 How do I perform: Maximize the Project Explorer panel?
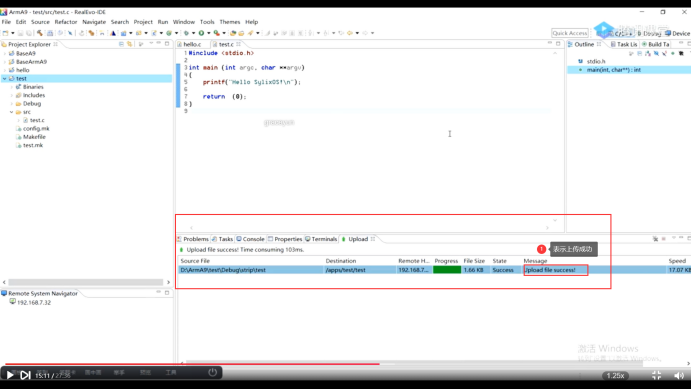(x=167, y=44)
